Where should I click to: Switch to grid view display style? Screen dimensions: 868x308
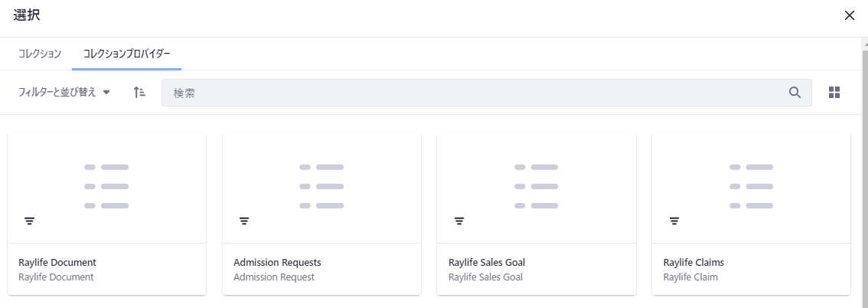[x=834, y=93]
